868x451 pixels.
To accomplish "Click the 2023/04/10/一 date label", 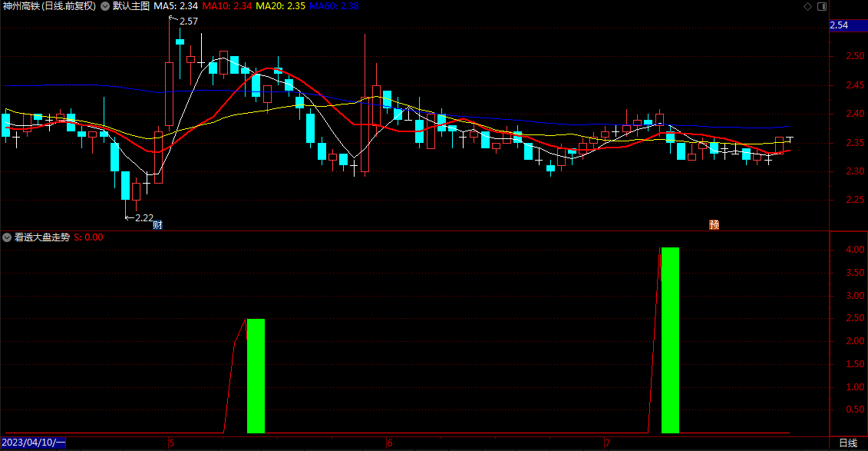I will [33, 443].
